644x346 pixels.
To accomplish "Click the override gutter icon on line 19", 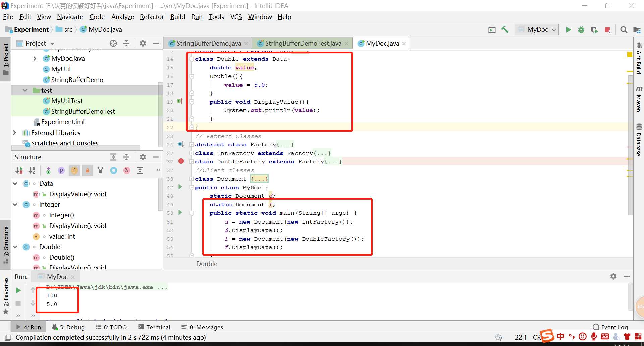I will (x=180, y=101).
